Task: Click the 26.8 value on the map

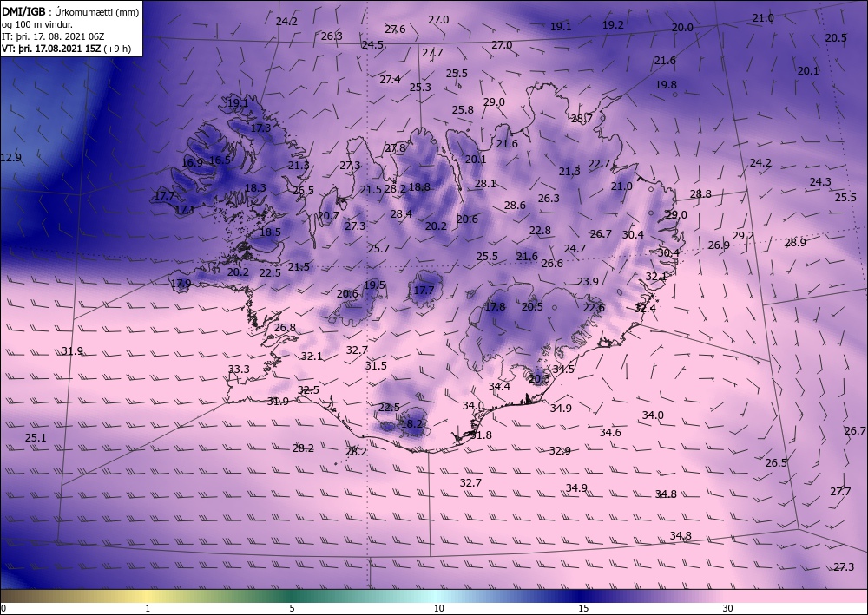Action: pos(285,328)
